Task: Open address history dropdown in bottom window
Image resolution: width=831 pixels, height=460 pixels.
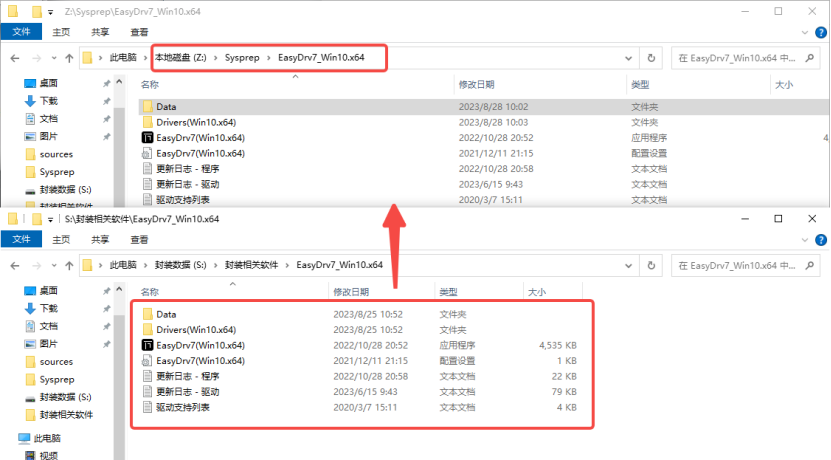Action: [629, 266]
